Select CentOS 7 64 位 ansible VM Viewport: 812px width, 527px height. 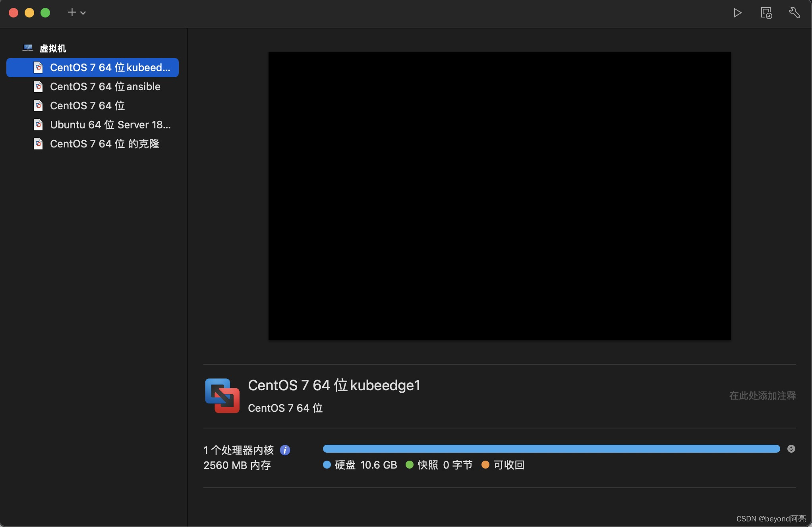click(x=93, y=87)
